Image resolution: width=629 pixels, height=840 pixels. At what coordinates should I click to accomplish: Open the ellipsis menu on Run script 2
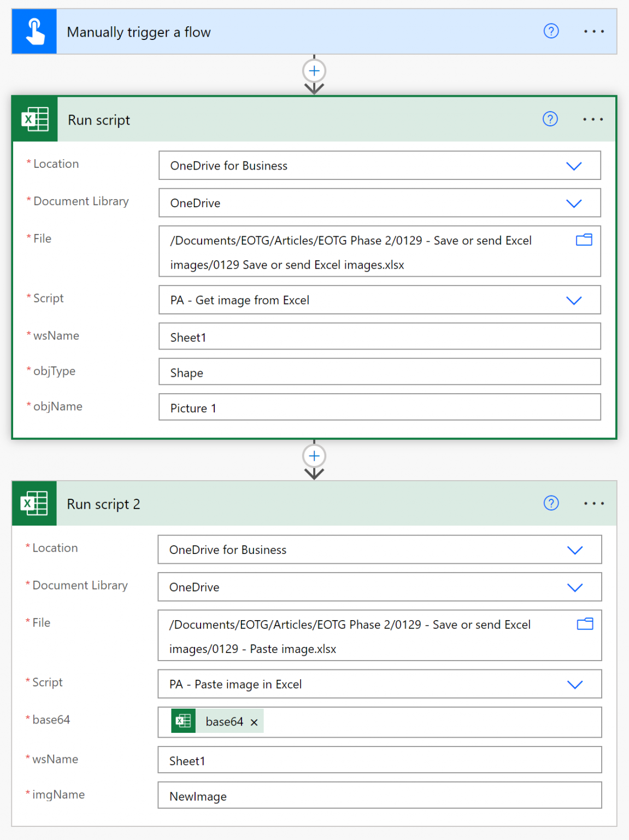(594, 503)
